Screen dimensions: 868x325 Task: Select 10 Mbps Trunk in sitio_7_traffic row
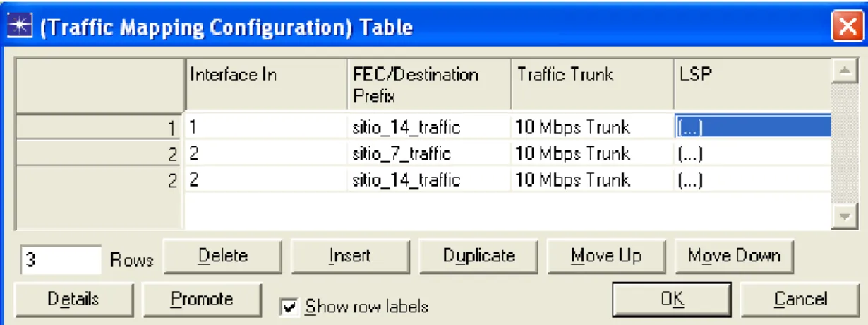point(592,153)
